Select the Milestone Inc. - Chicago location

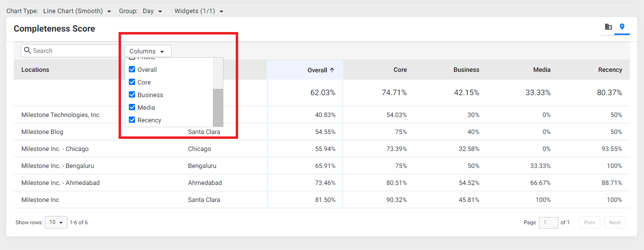[55, 149]
